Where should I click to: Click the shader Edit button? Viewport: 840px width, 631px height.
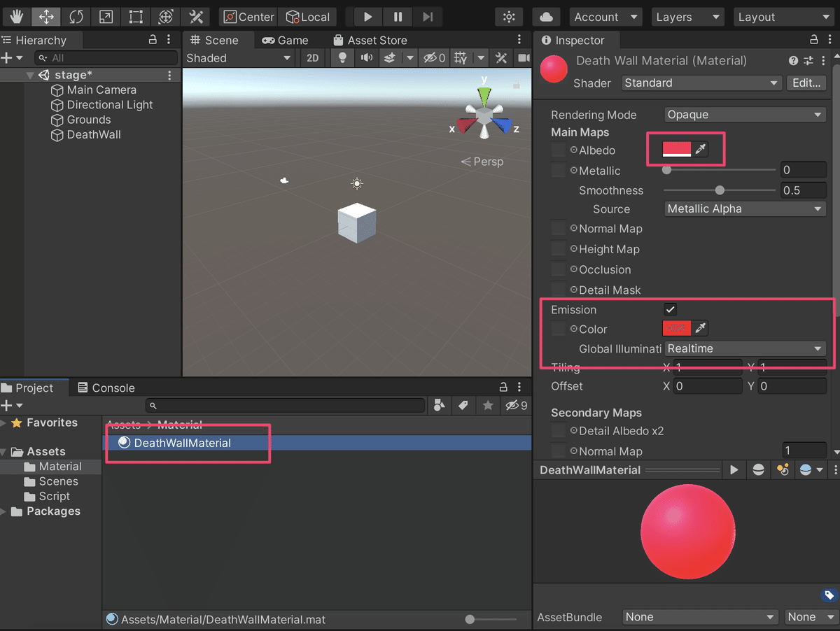tap(806, 83)
